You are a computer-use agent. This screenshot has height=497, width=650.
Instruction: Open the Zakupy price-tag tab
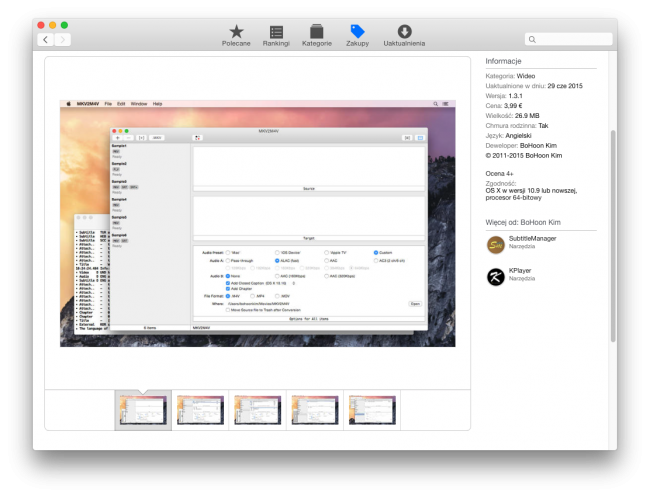click(x=357, y=36)
